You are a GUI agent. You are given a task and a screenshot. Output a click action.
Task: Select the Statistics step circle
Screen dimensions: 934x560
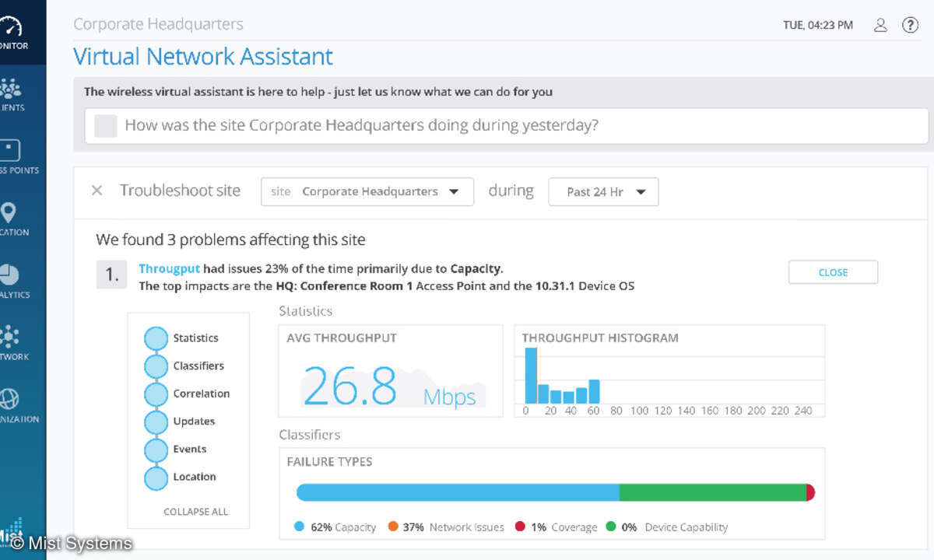coord(156,338)
